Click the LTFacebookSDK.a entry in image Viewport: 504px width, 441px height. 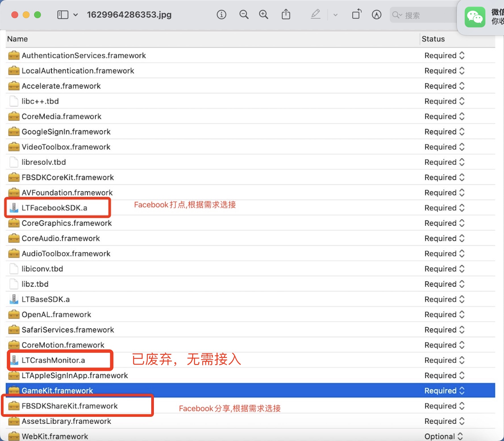click(54, 208)
